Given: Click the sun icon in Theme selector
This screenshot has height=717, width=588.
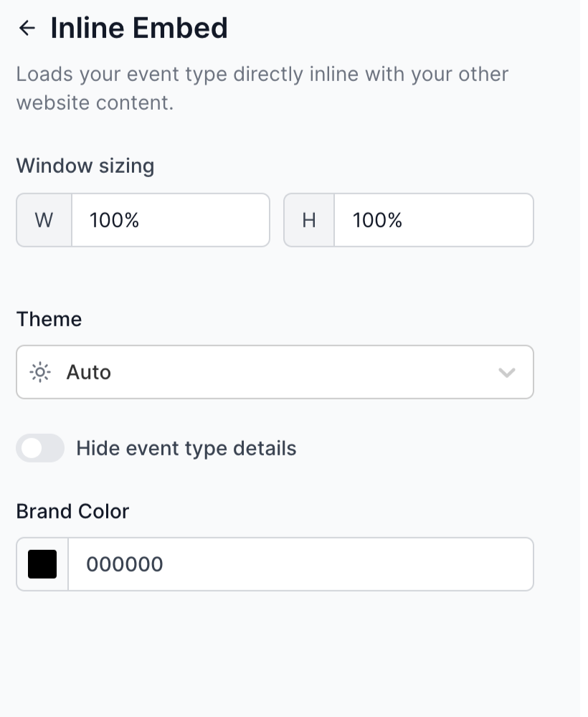Looking at the screenshot, I should click(x=40, y=372).
